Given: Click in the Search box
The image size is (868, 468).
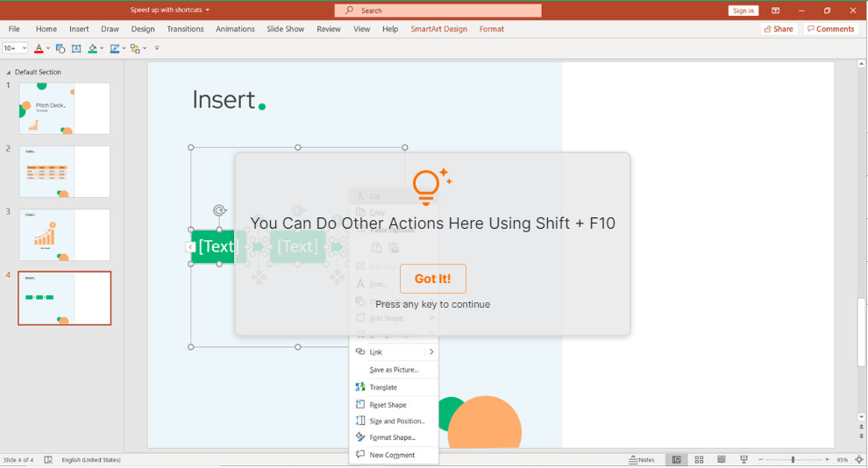Looking at the screenshot, I should tap(438, 11).
